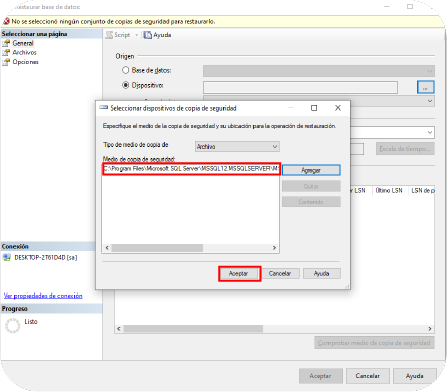Click the Último LSN column header
Screen dimensions: 448x392
389,190
